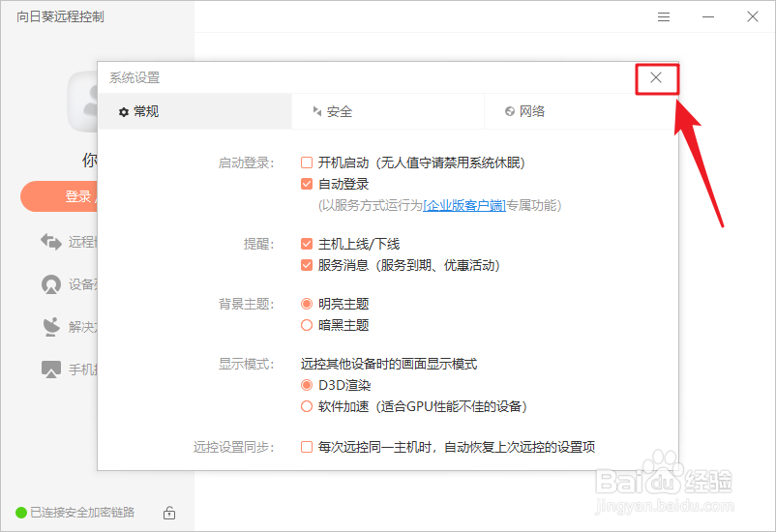Switch to the 安全 tab
Viewport: 776px width, 532px height.
point(388,111)
